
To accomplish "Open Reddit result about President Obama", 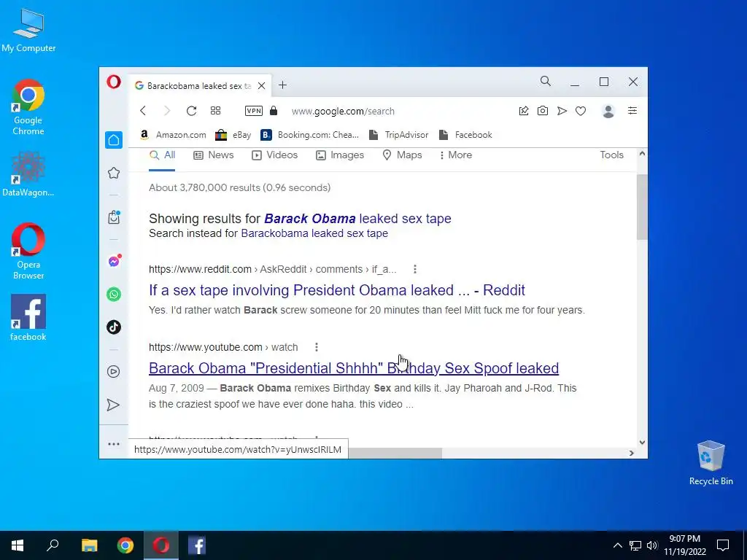I will coord(337,290).
